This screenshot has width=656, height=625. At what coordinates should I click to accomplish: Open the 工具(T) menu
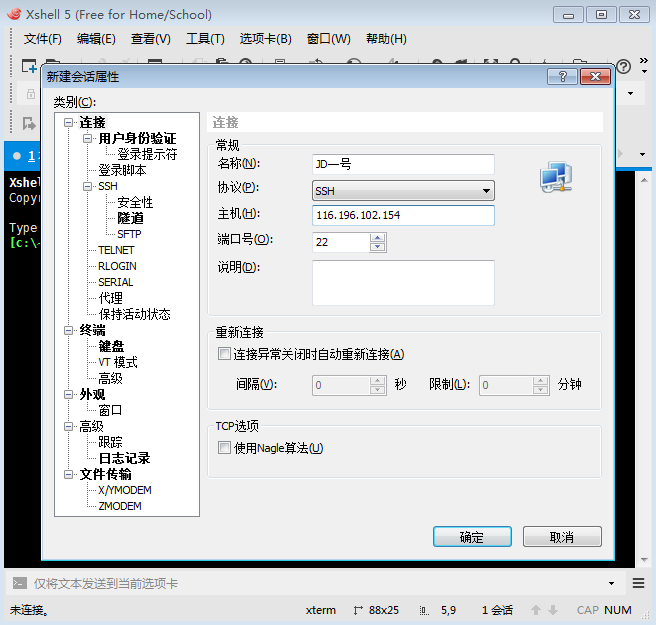[205, 39]
